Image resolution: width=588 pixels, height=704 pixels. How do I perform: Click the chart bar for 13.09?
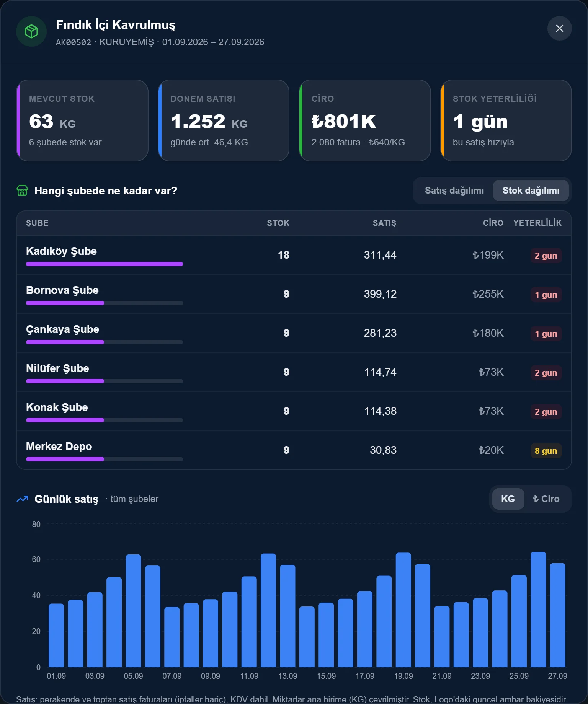(287, 616)
